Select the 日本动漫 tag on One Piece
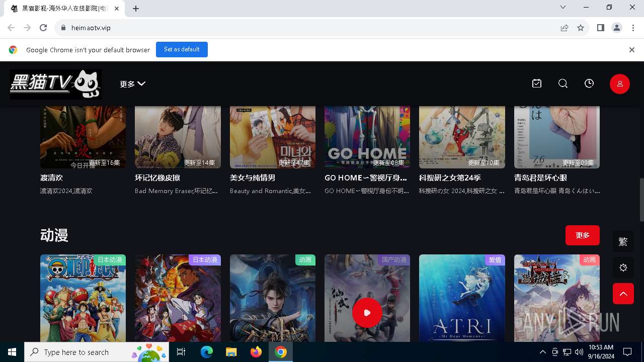Image resolution: width=644 pixels, height=362 pixels. [110, 260]
